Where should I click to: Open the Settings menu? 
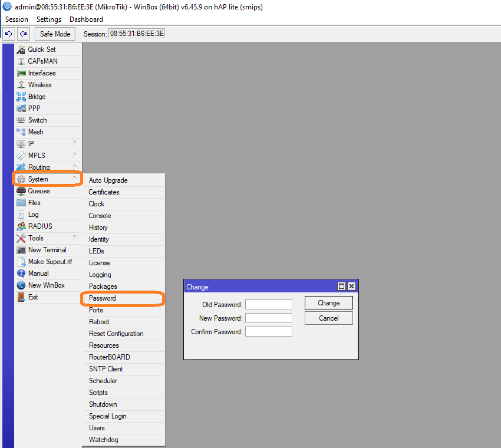[49, 19]
